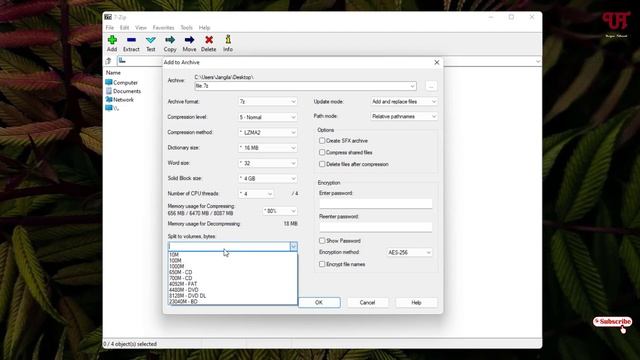The image size is (640, 360).
Task: Open the Update mode dropdown
Action: pos(404,101)
